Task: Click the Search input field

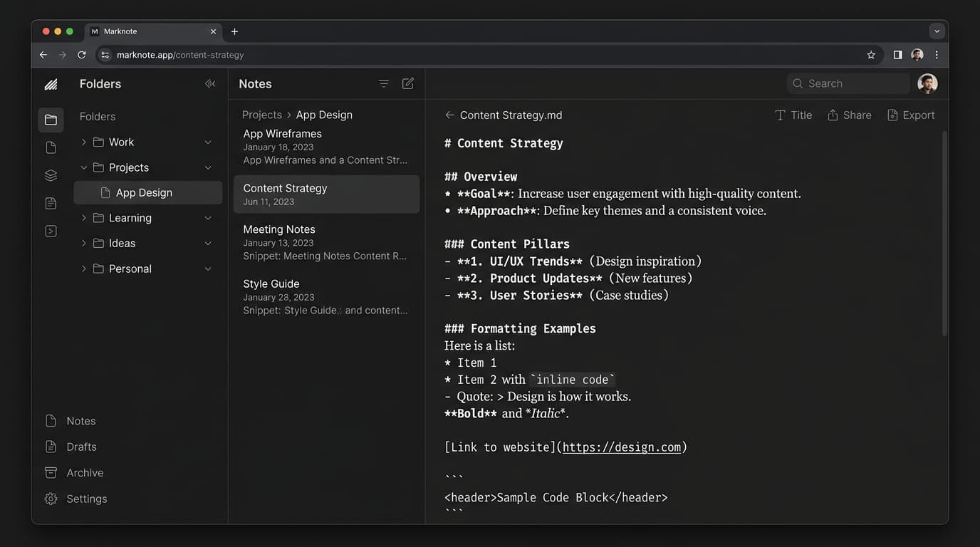Action: (848, 83)
